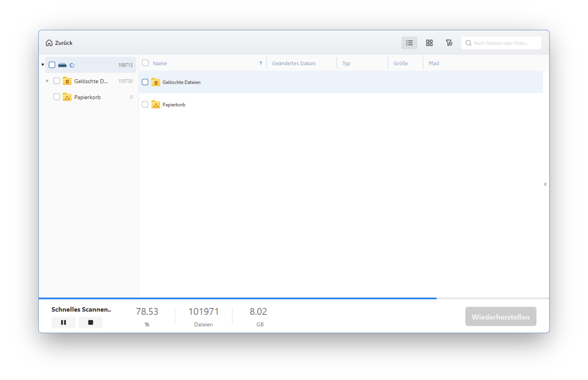The width and height of the screenshot is (588, 380).
Task: Click the 101971 Dateien counter
Action: (x=204, y=312)
